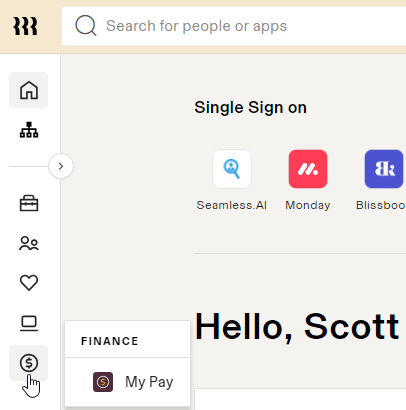Viewport: 406px width, 410px height.
Task: Select the people icon in the sidebar
Action: click(x=29, y=243)
